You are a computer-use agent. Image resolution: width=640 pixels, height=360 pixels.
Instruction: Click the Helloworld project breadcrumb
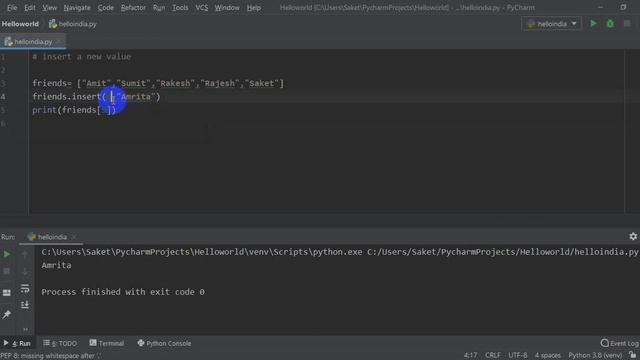point(20,24)
